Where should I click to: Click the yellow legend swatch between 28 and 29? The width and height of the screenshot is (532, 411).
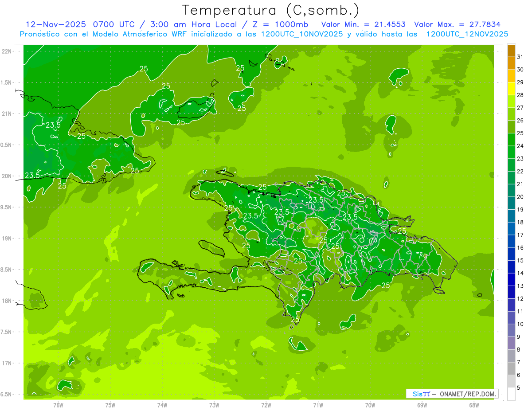coord(511,89)
